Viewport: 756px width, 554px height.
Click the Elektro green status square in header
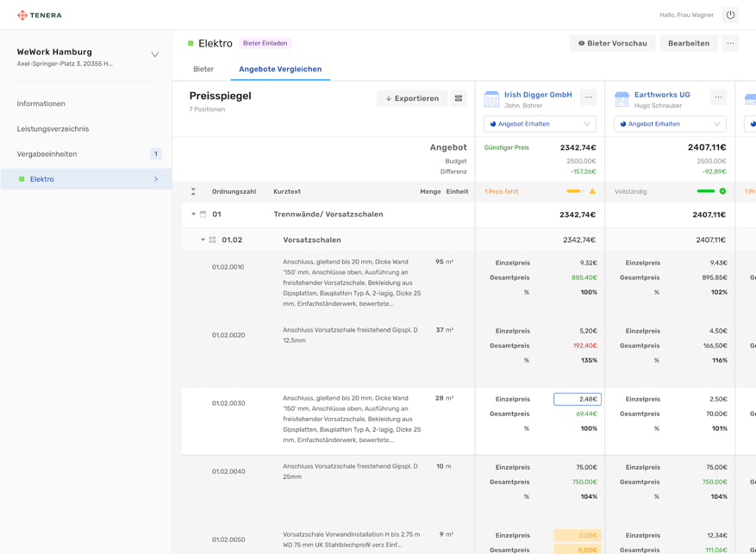point(191,43)
